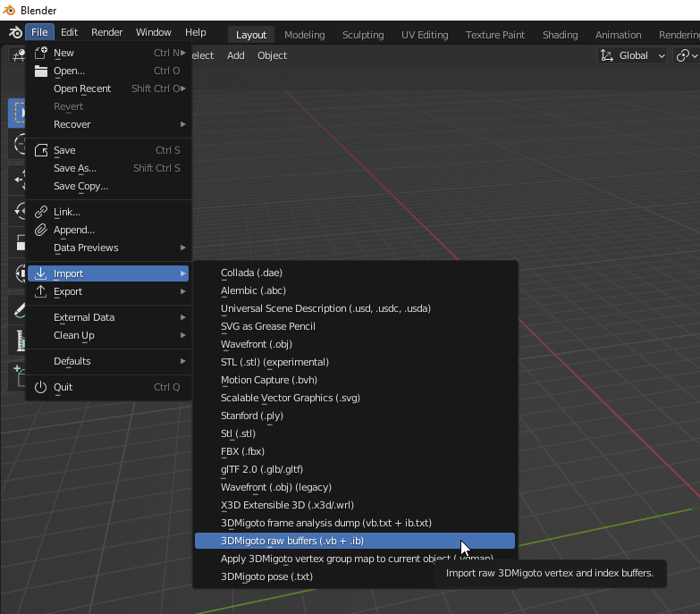Select Import Motion Capture (.bvh)
Image resolution: width=700 pixels, height=614 pixels.
[x=355, y=380]
